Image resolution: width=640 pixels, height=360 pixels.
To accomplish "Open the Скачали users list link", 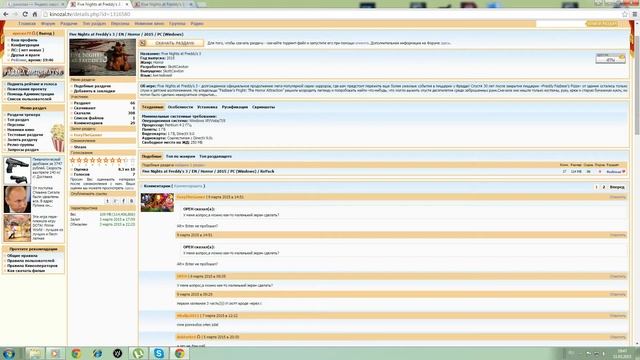I will click(82, 113).
